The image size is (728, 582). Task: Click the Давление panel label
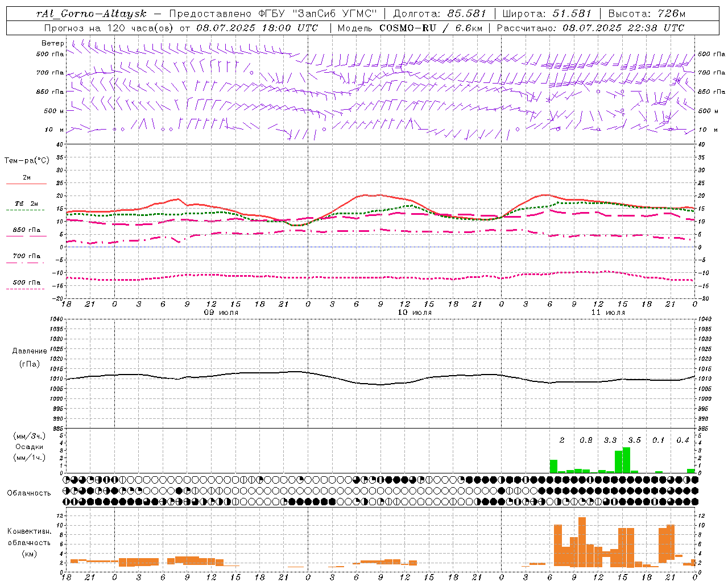point(30,351)
